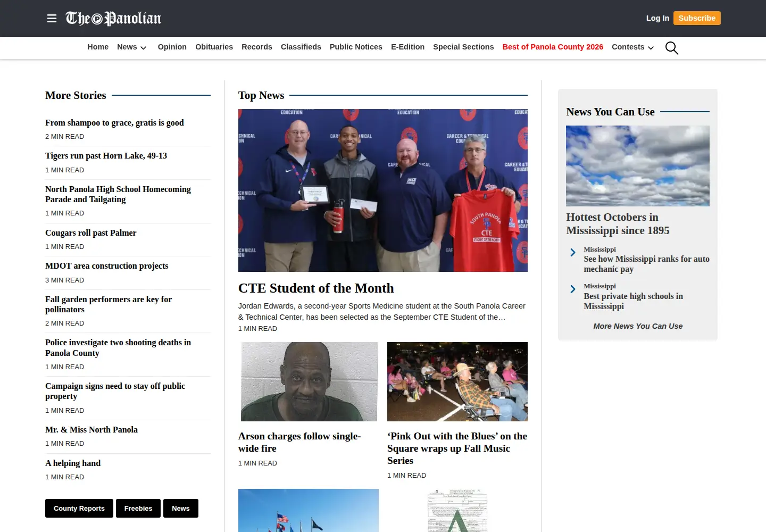This screenshot has height=532, width=766.
Task: Go to the Home nav item
Action: click(x=98, y=47)
